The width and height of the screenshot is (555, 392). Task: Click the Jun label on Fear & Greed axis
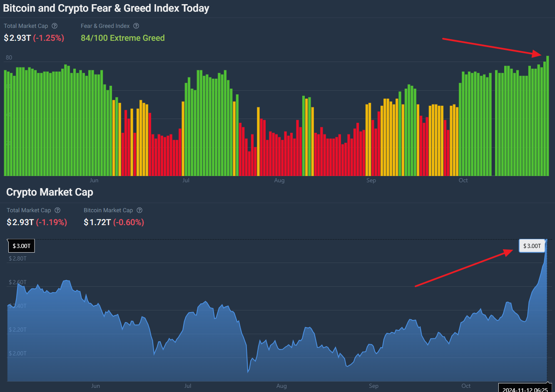pyautogui.click(x=94, y=180)
